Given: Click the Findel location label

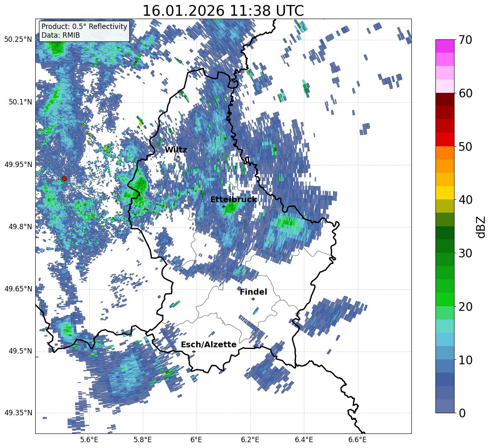Looking at the screenshot, I should pyautogui.click(x=253, y=292).
